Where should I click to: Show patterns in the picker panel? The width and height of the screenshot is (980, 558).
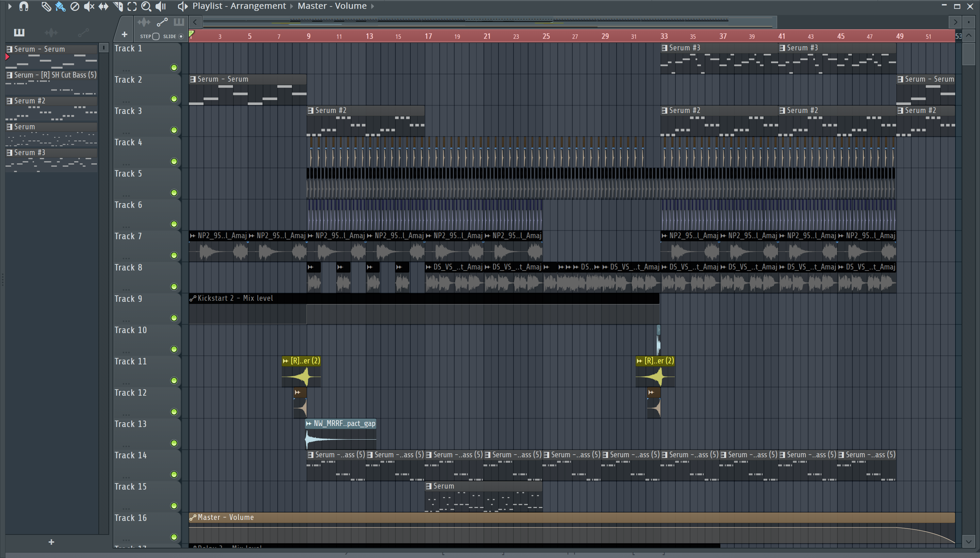tap(19, 33)
